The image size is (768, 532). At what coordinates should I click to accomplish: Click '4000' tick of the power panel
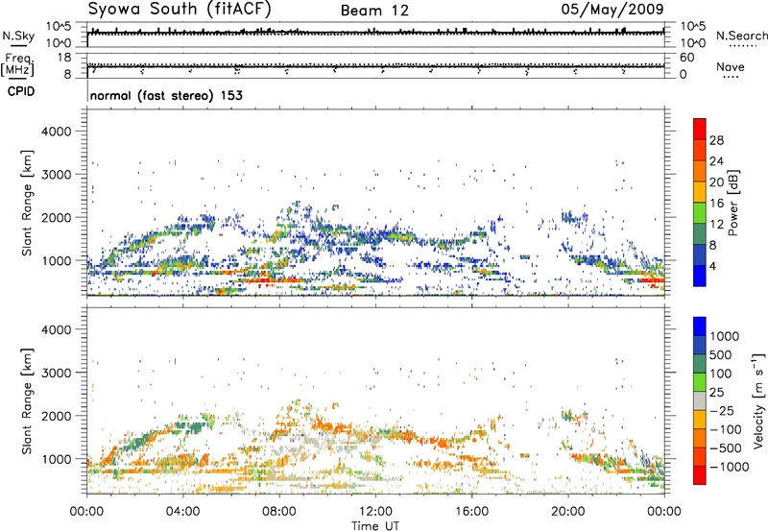point(56,132)
